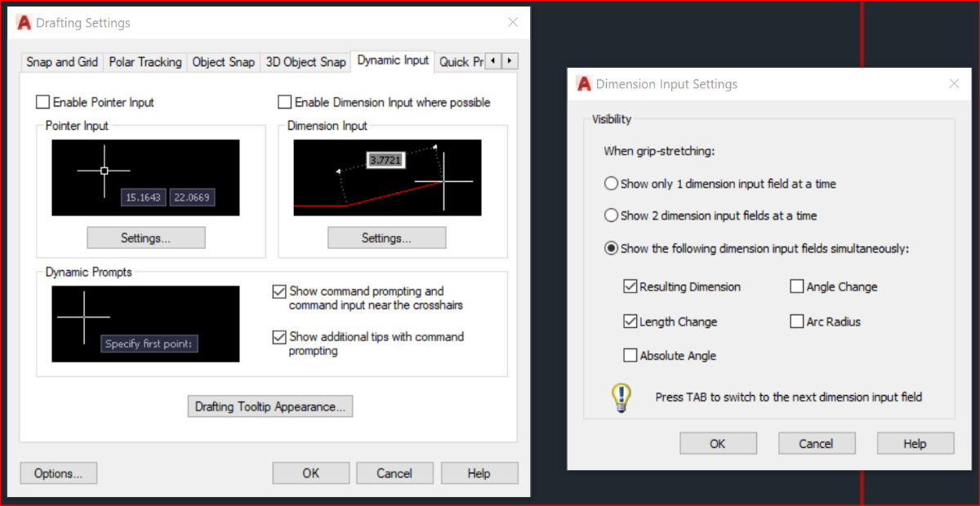Click the Options button
Image resolution: width=980 pixels, height=506 pixels.
[x=58, y=473]
